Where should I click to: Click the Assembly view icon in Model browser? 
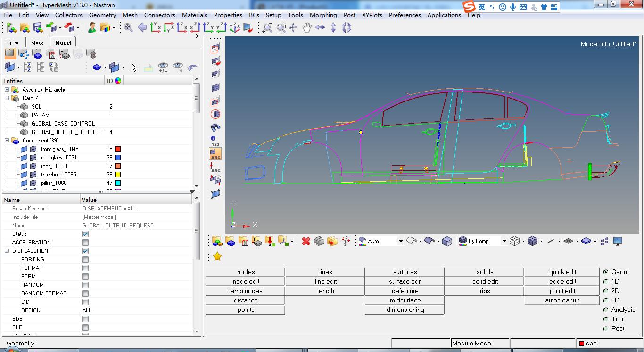pyautogui.click(x=24, y=54)
